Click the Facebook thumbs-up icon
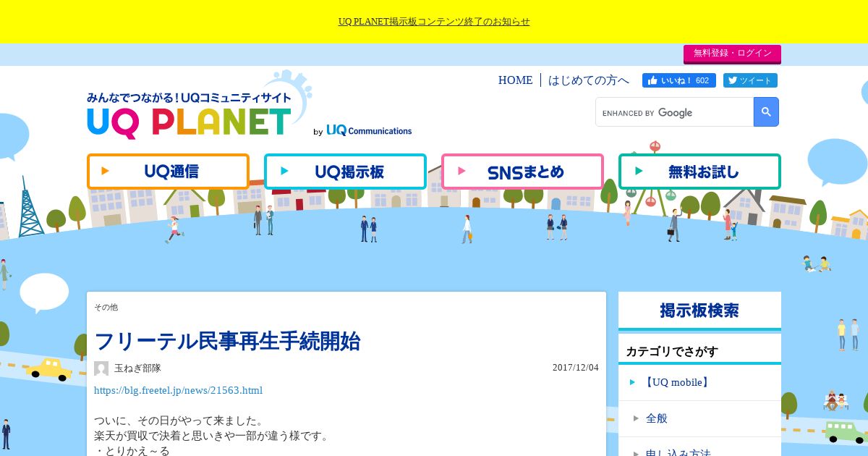The image size is (868, 456). (653, 80)
